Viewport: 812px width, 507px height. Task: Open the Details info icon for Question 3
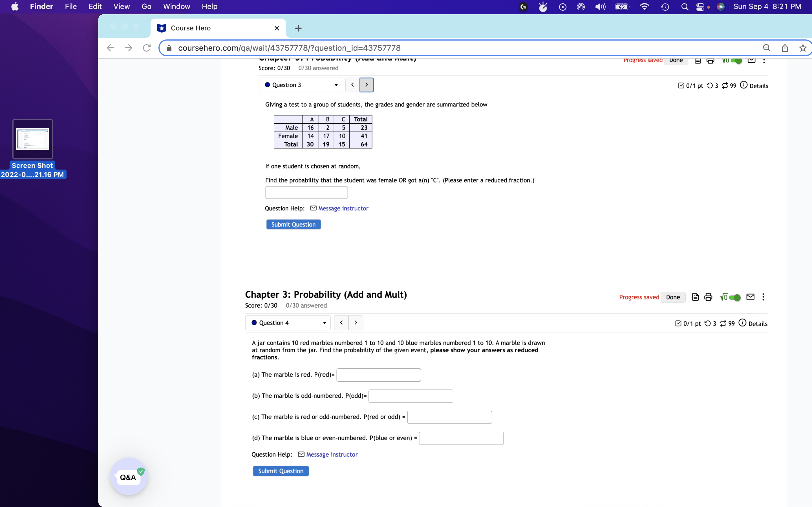click(743, 85)
